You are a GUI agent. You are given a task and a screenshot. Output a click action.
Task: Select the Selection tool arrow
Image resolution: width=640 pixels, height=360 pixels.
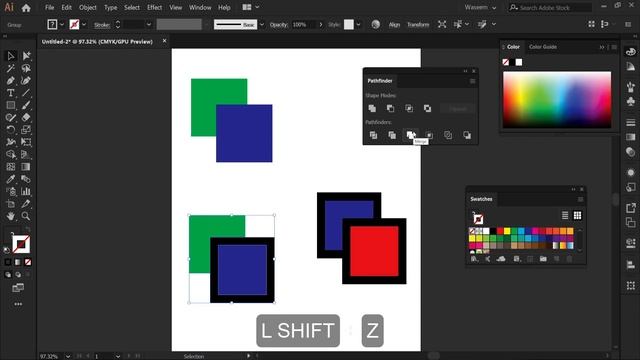(x=11, y=56)
